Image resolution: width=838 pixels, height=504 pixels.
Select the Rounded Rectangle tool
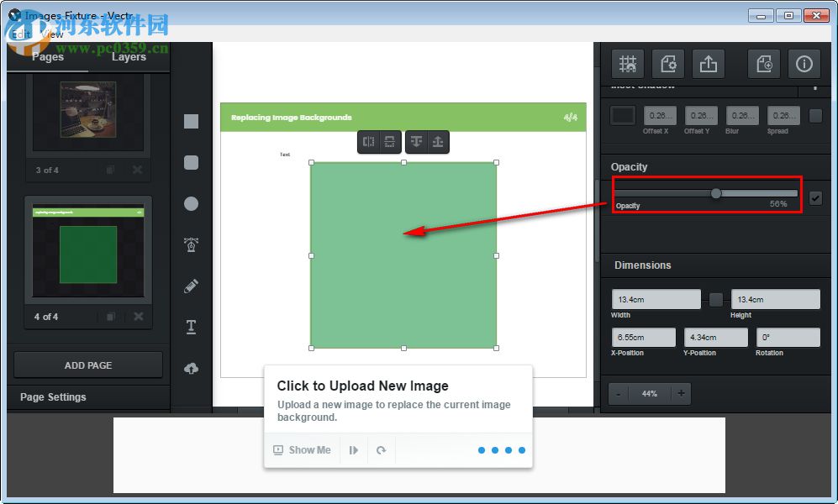click(x=191, y=162)
